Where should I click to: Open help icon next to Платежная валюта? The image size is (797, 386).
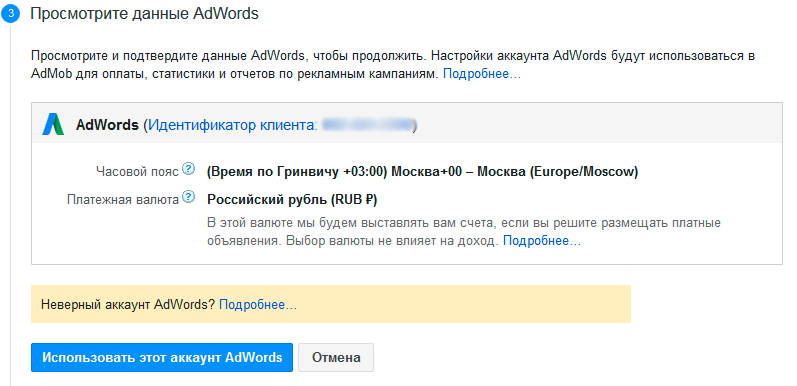click(189, 196)
